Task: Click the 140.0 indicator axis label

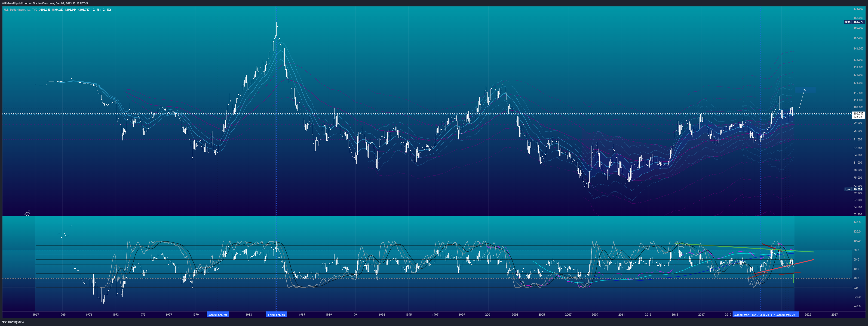Action: [857, 222]
